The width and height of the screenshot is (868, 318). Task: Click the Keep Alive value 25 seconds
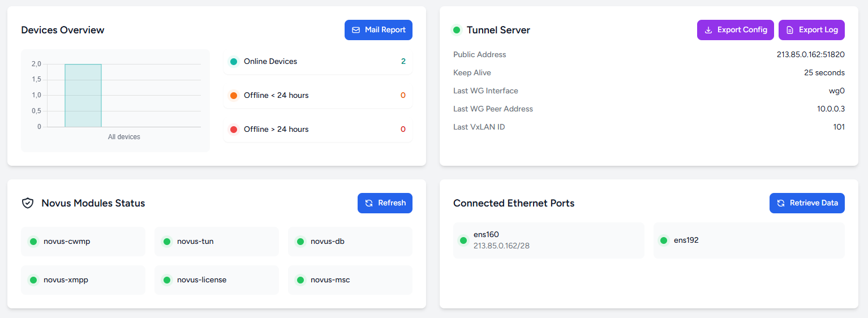click(x=824, y=73)
